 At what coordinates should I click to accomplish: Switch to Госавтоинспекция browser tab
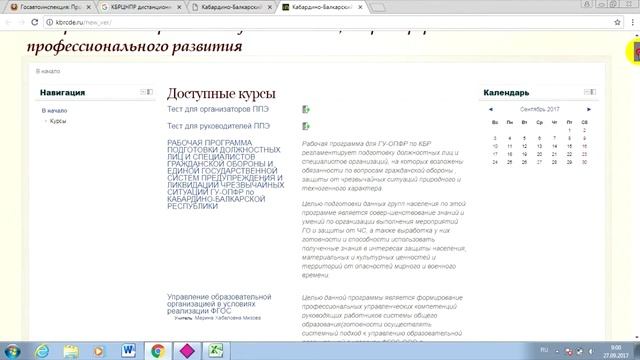[x=51, y=7]
